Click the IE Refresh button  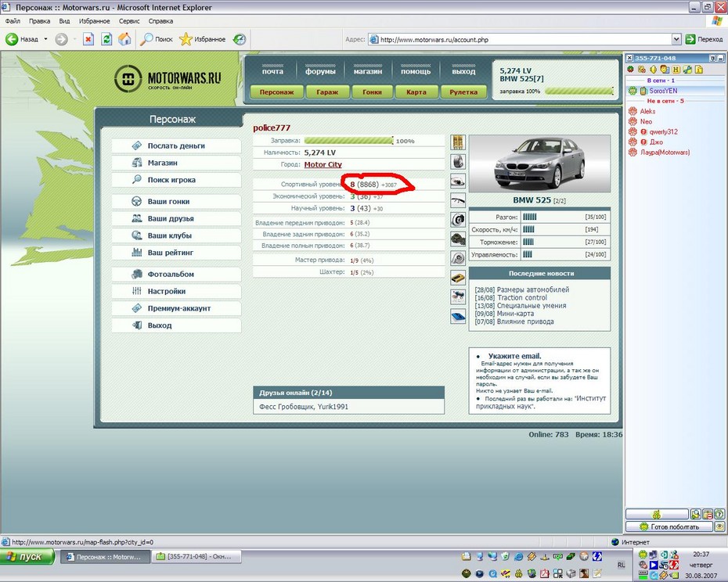click(106, 39)
